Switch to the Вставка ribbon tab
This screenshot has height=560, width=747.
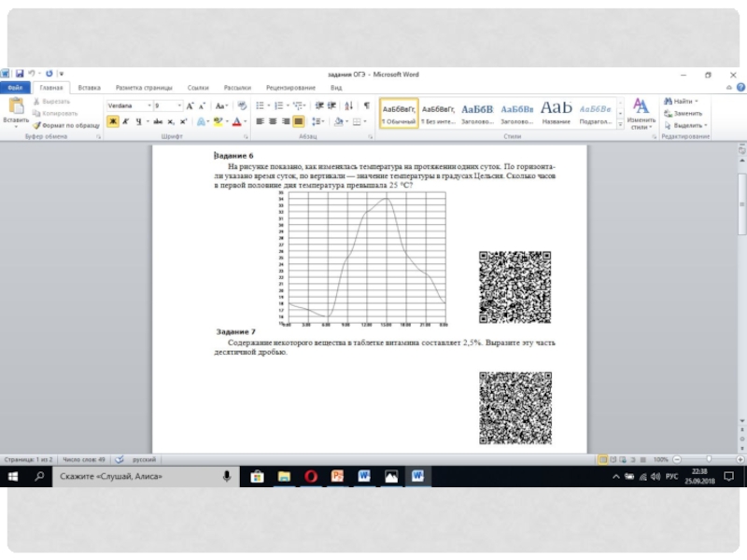[89, 87]
